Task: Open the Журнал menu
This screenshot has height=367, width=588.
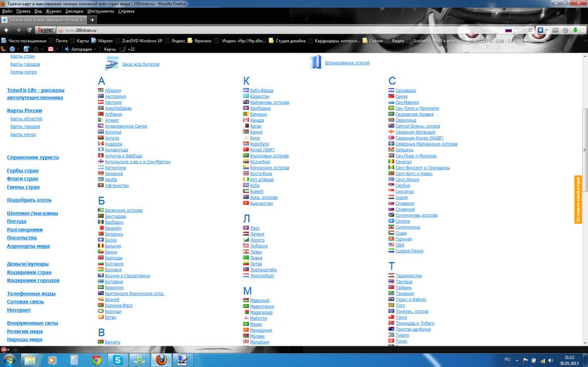Action: tap(53, 11)
